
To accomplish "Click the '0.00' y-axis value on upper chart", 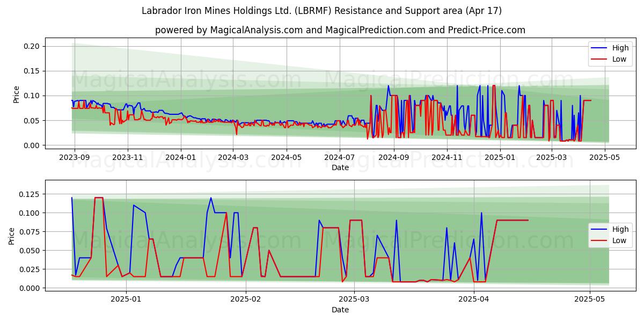I will coord(32,145).
